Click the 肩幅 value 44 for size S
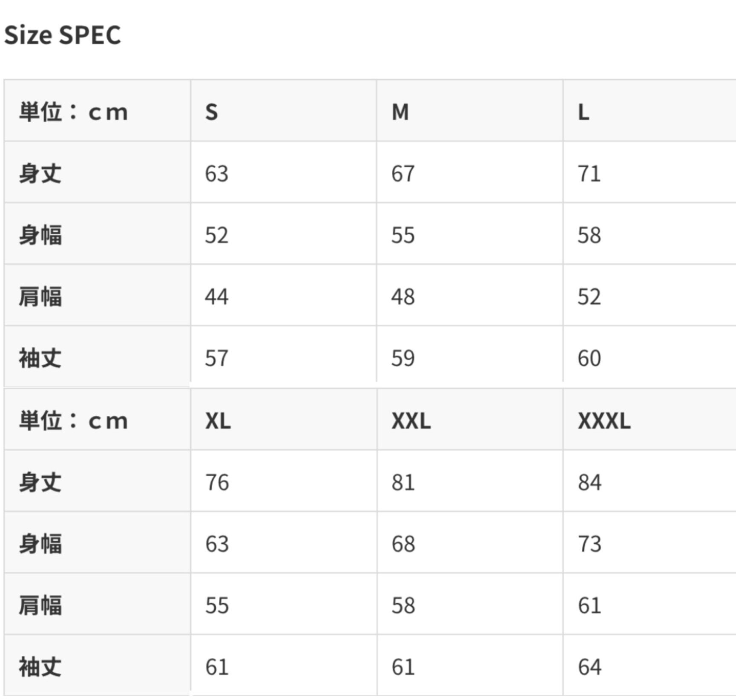This screenshot has height=700, width=736. pyautogui.click(x=216, y=297)
